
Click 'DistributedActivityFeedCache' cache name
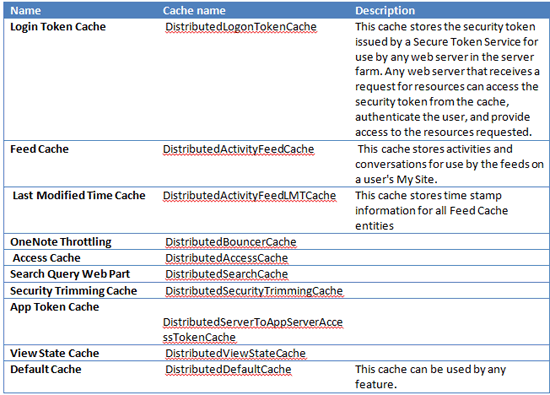coord(239,149)
